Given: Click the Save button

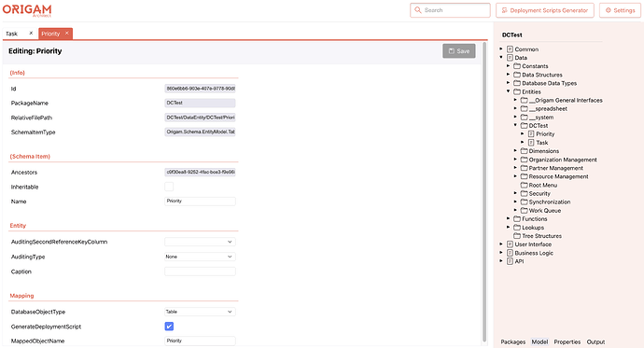Looking at the screenshot, I should pyautogui.click(x=459, y=51).
